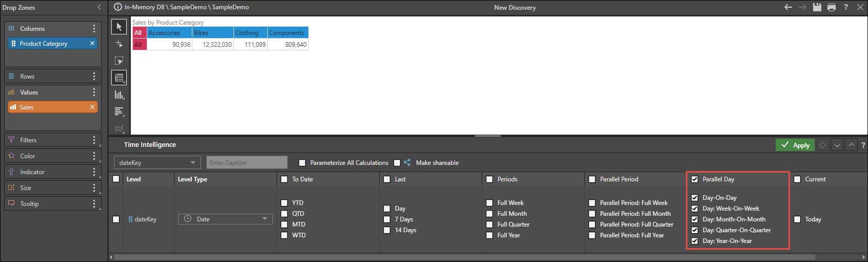The image size is (868, 262).
Task: Click the Product Category column chip
Action: pos(49,44)
